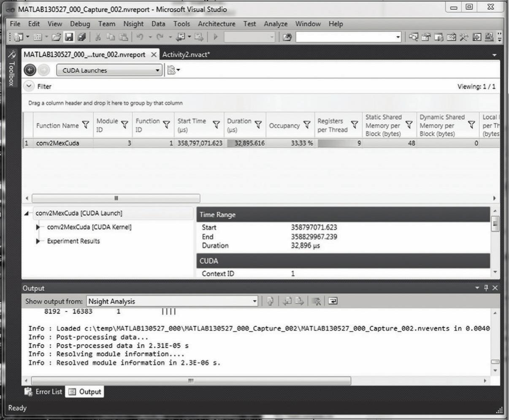Select the conv2MexCuda row in table
The width and height of the screenshot is (509, 420).
(57, 143)
